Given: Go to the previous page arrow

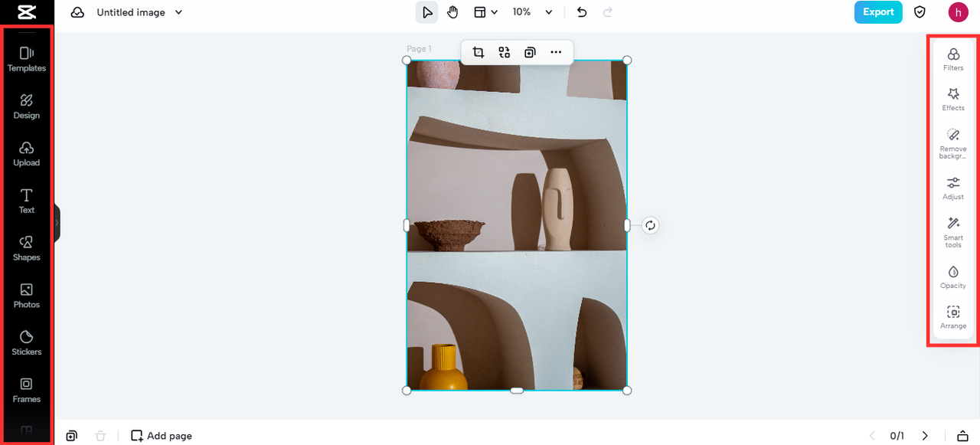Looking at the screenshot, I should 871,436.
